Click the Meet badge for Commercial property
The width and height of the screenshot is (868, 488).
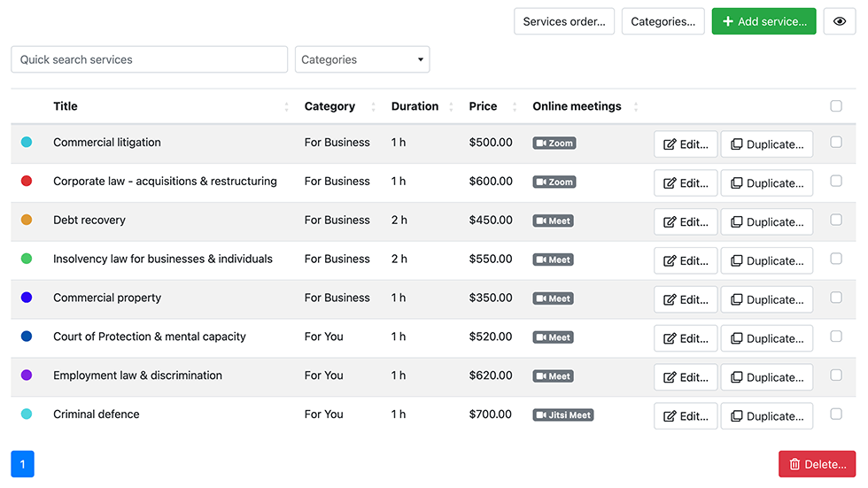click(553, 298)
